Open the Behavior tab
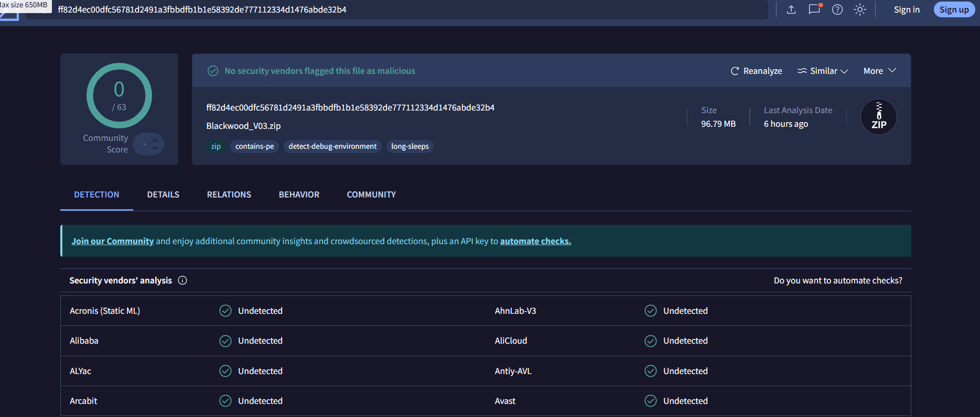The image size is (980, 417). point(299,194)
